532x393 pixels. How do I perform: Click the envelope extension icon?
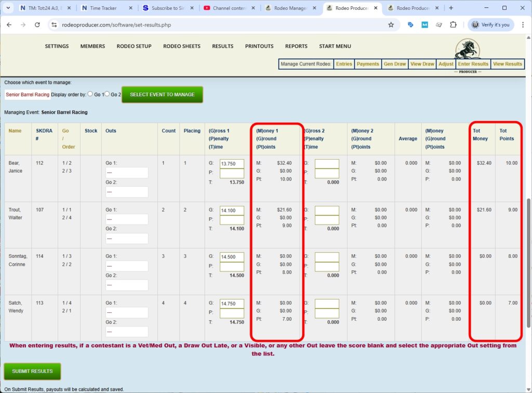pyautogui.click(x=438, y=24)
